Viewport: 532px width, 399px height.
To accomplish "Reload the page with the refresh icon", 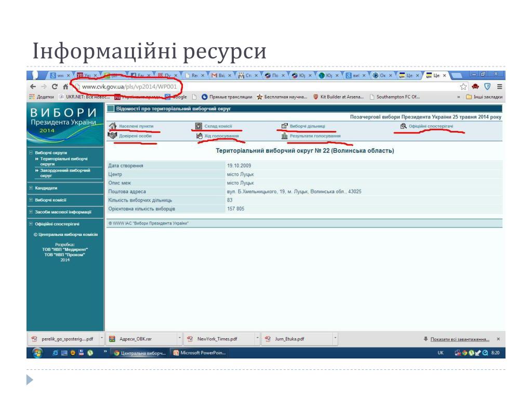I will coord(55,87).
